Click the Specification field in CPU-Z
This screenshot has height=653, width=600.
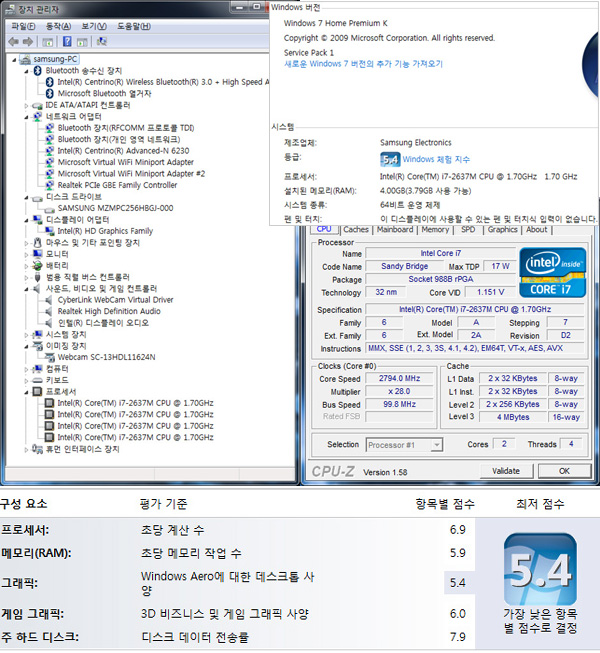click(475, 309)
